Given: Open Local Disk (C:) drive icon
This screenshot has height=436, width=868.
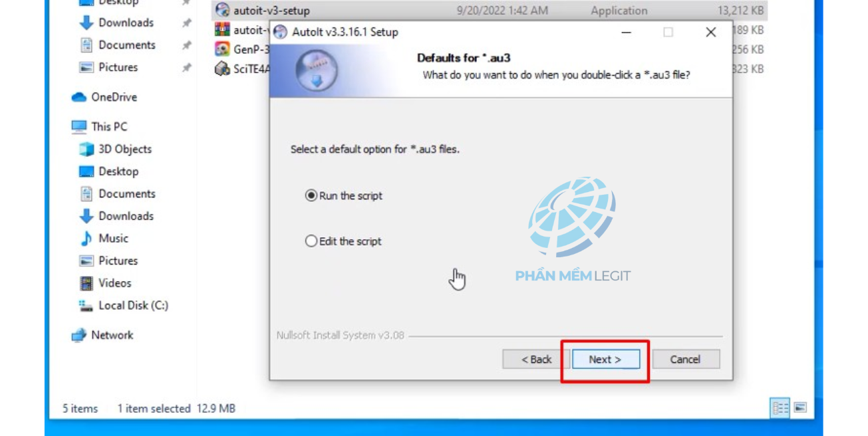Looking at the screenshot, I should pyautogui.click(x=86, y=306).
